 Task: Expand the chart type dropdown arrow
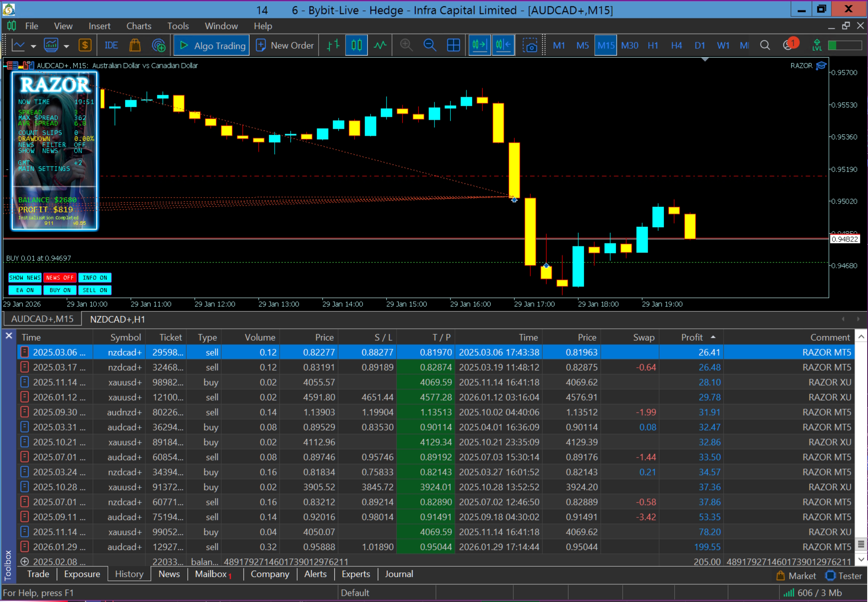(x=34, y=46)
